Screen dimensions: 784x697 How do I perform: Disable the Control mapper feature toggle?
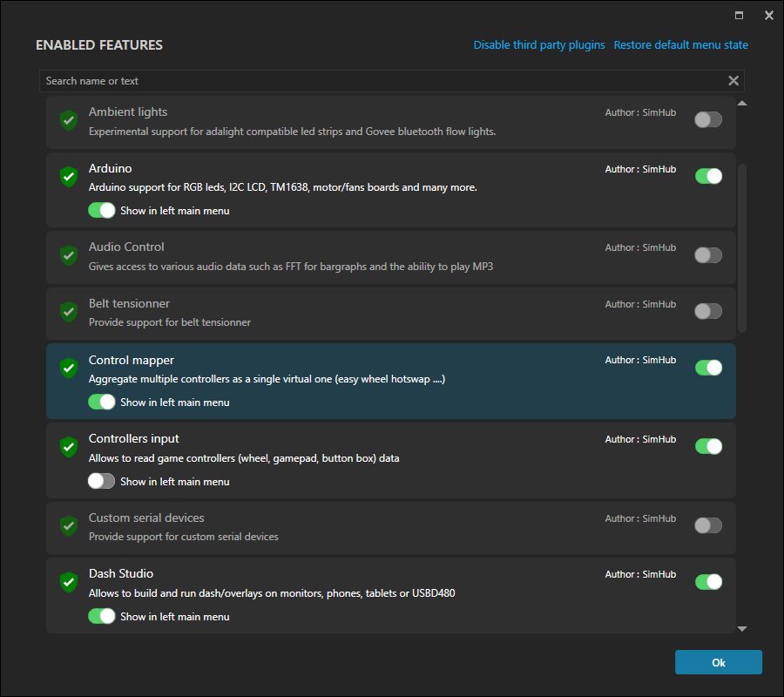click(x=708, y=368)
